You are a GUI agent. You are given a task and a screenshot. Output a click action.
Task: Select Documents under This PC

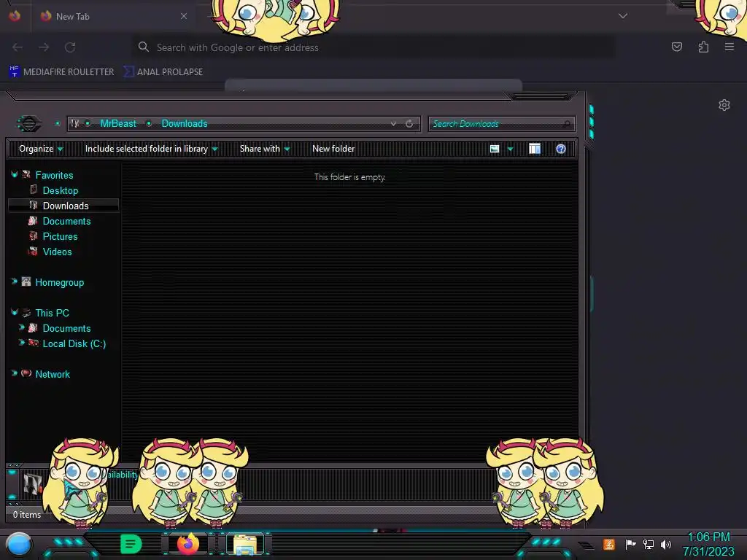[x=66, y=328]
